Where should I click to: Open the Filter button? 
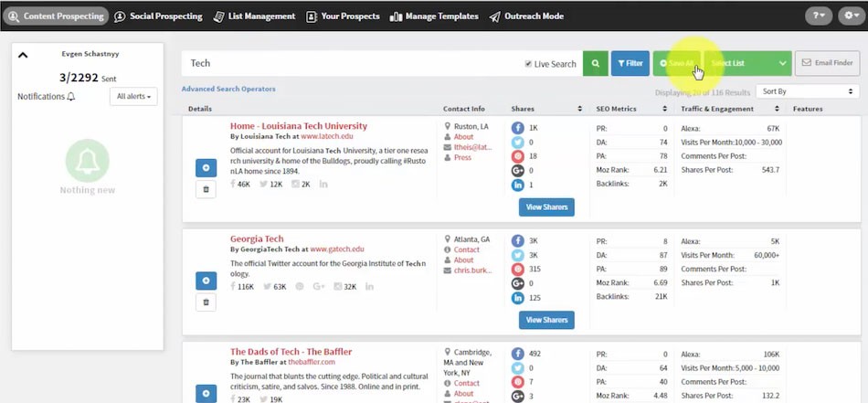[630, 63]
